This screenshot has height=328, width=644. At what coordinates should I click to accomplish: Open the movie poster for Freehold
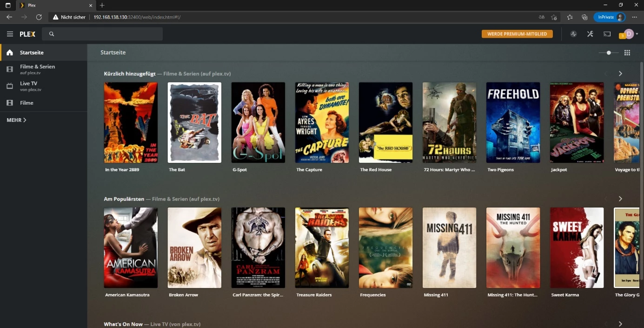point(513,122)
